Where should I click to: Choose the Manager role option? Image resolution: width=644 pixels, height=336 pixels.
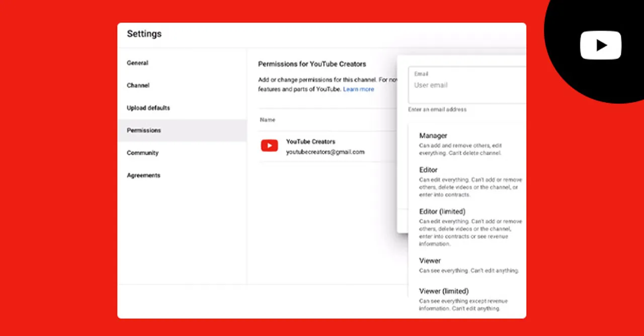[467, 144]
